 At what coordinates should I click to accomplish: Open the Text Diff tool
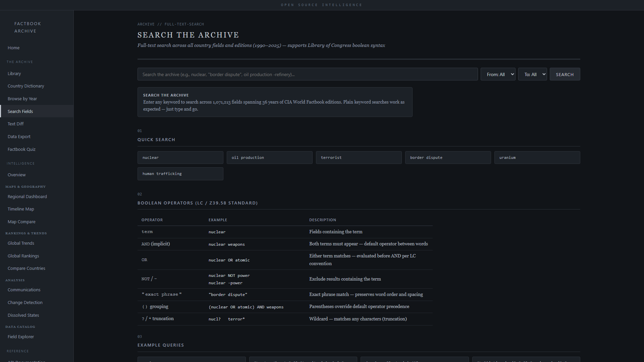pyautogui.click(x=15, y=124)
